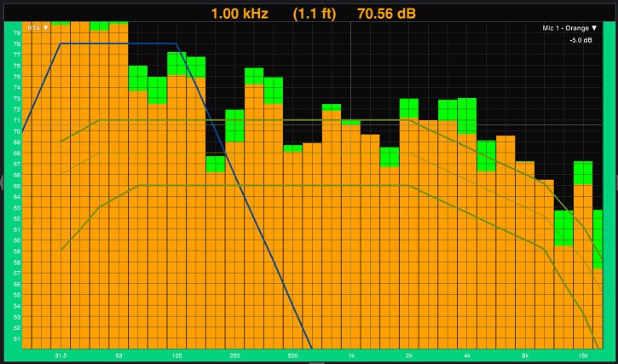Image resolution: width=618 pixels, height=364 pixels.
Task: Open the Mic 1 - Orange dropdown
Action: (569, 28)
